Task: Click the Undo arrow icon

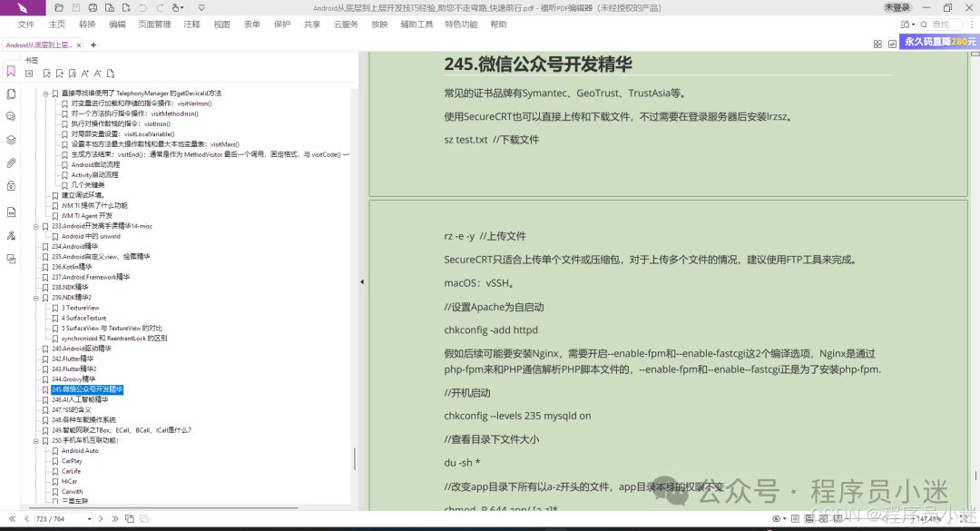Action: (x=143, y=8)
